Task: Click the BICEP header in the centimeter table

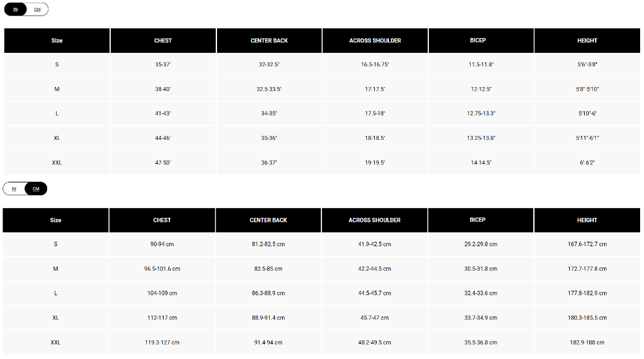Action: click(x=478, y=220)
